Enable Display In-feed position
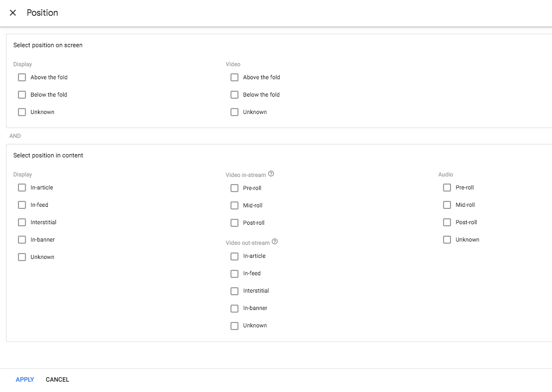 click(x=22, y=205)
